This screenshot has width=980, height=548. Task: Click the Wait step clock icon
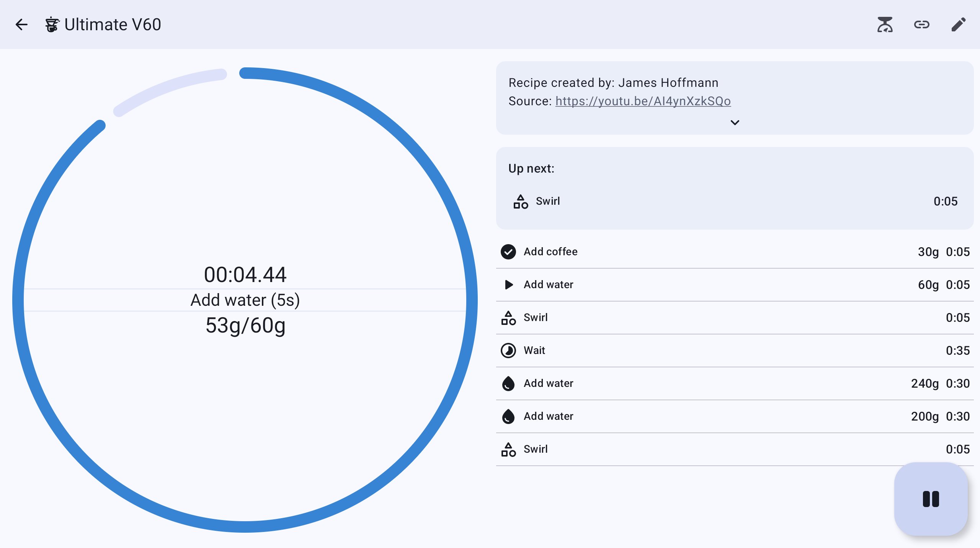tap(508, 351)
